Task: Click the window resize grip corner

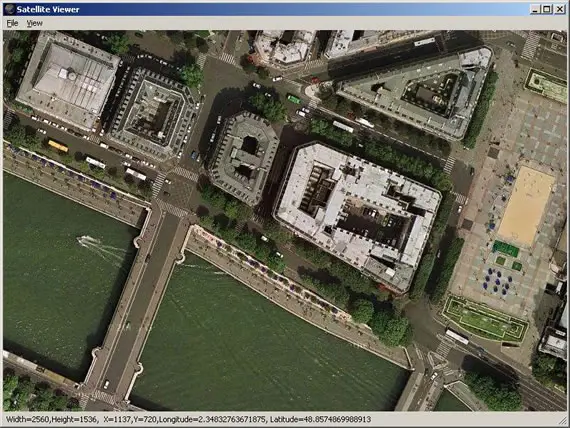Action: pyautogui.click(x=562, y=421)
